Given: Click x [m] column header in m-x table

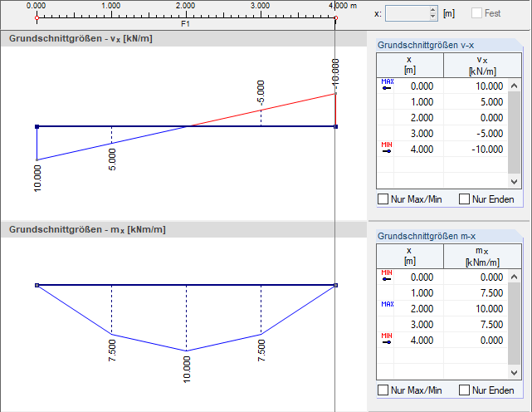Looking at the screenshot, I should pyautogui.click(x=410, y=256).
